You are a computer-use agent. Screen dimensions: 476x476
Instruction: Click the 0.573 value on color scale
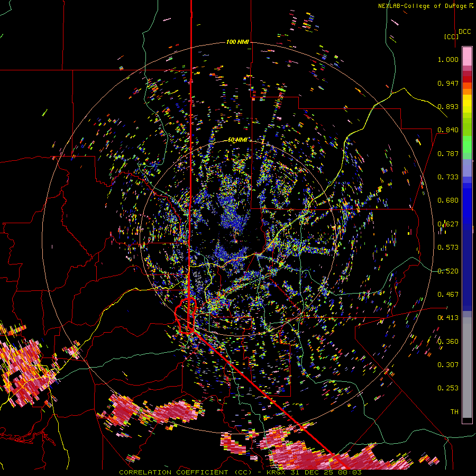[448, 248]
